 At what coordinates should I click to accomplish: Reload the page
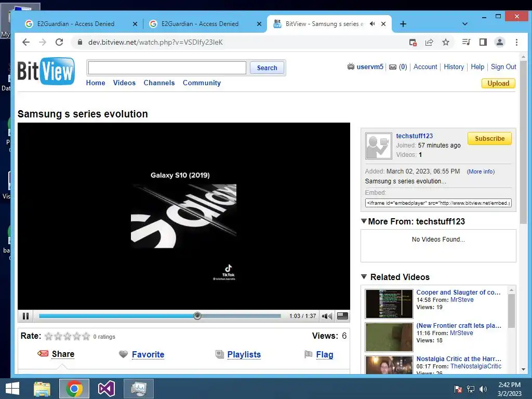click(59, 42)
